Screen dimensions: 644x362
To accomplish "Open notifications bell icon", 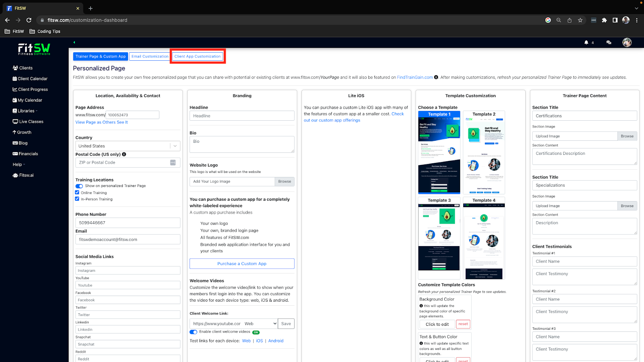I will (x=586, y=42).
